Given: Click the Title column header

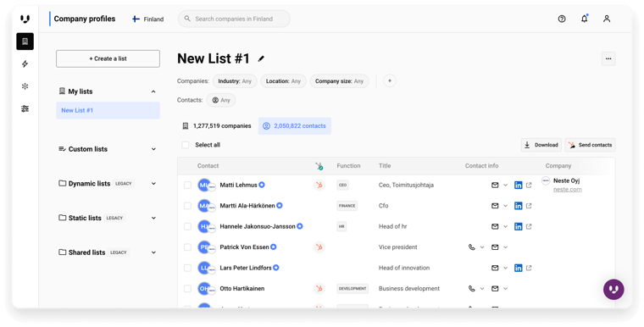Looking at the screenshot, I should (385, 166).
